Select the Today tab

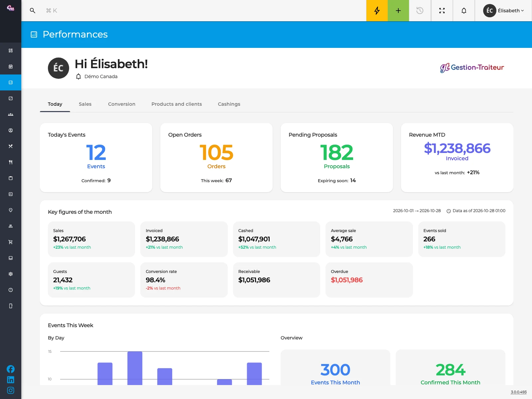click(x=55, y=104)
